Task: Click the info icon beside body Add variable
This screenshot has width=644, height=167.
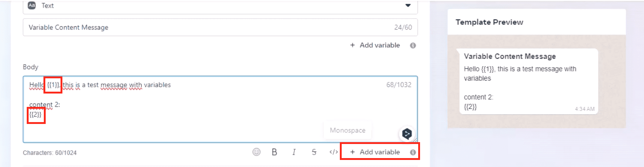Action: [413, 153]
